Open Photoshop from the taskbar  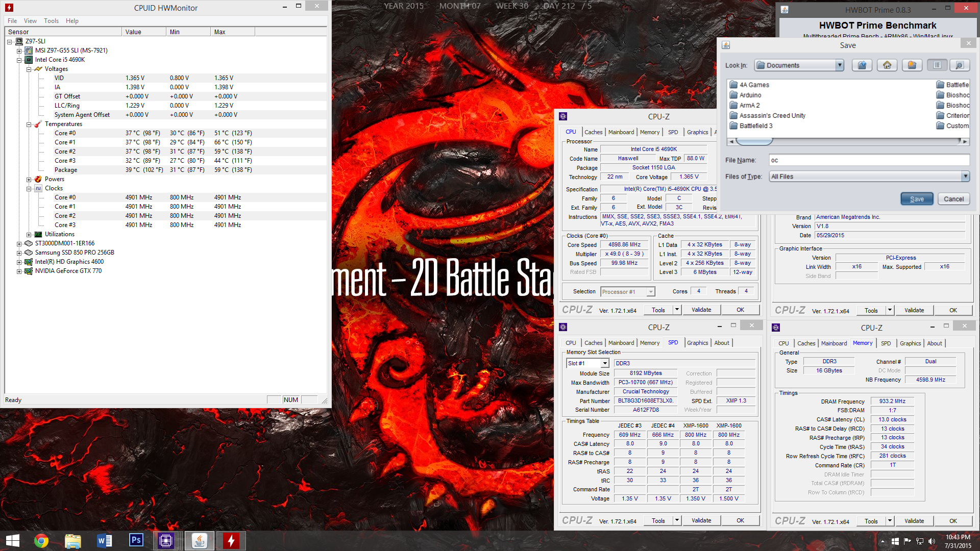(136, 541)
